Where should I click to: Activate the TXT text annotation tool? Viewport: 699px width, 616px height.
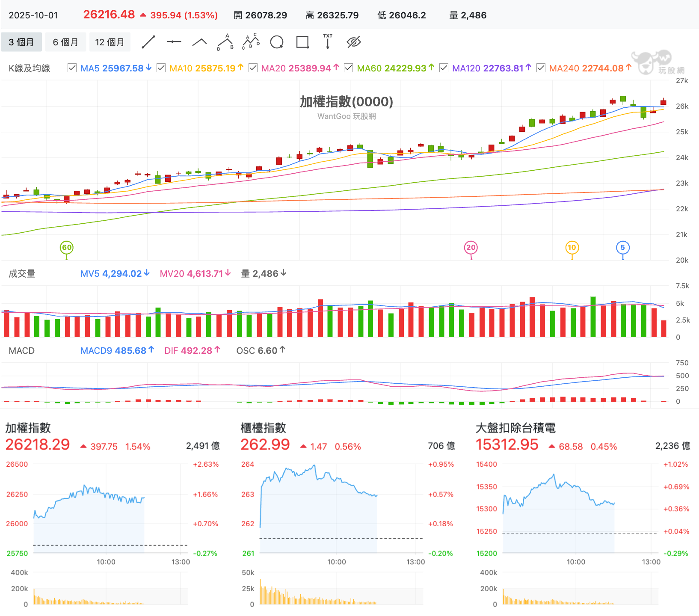(328, 42)
